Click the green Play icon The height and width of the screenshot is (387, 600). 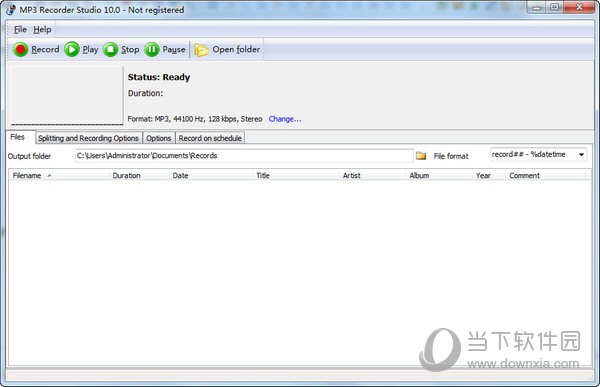coord(72,49)
